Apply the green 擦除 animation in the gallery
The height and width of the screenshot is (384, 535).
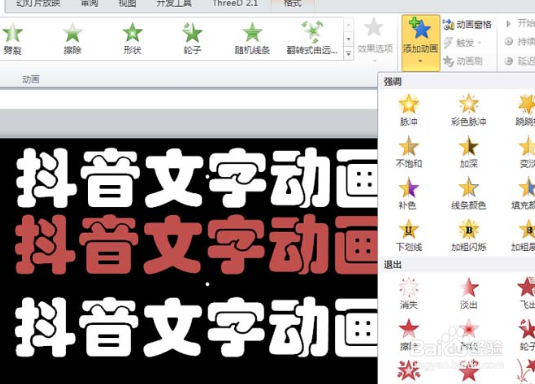(72, 39)
